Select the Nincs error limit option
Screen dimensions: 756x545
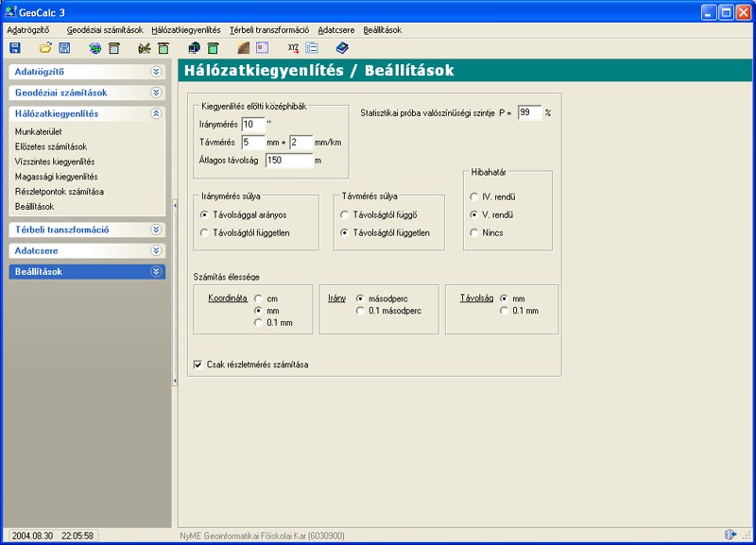pos(474,232)
